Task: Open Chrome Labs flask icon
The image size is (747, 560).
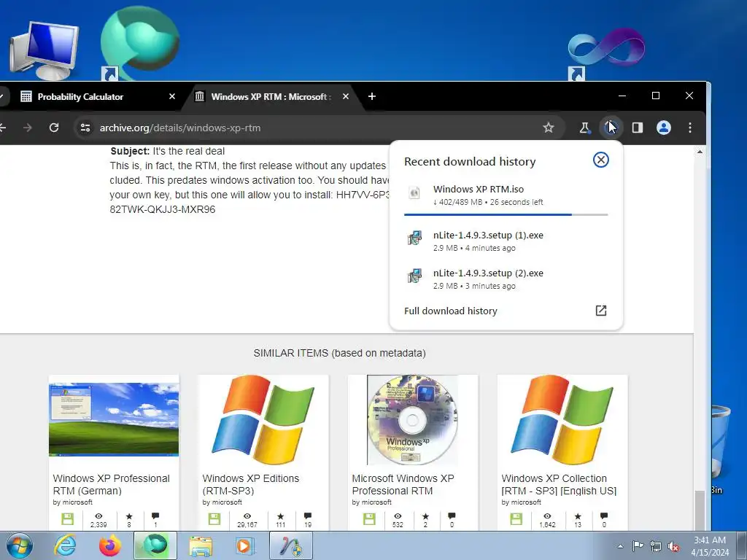Action: coord(584,128)
